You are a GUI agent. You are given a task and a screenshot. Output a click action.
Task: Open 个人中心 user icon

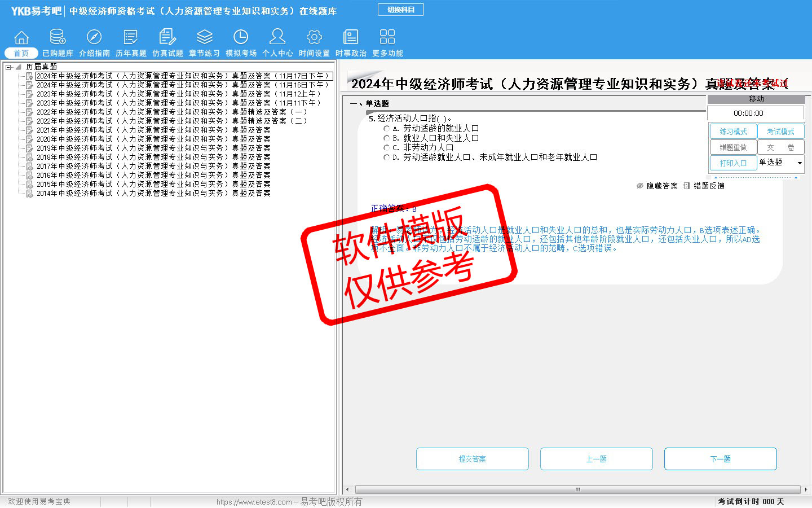tap(277, 38)
